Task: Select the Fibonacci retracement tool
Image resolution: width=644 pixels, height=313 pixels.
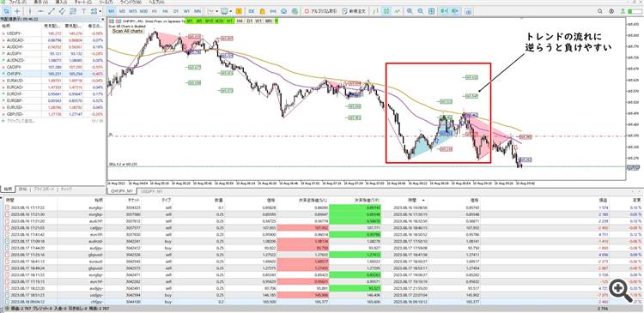Action: coord(73,11)
